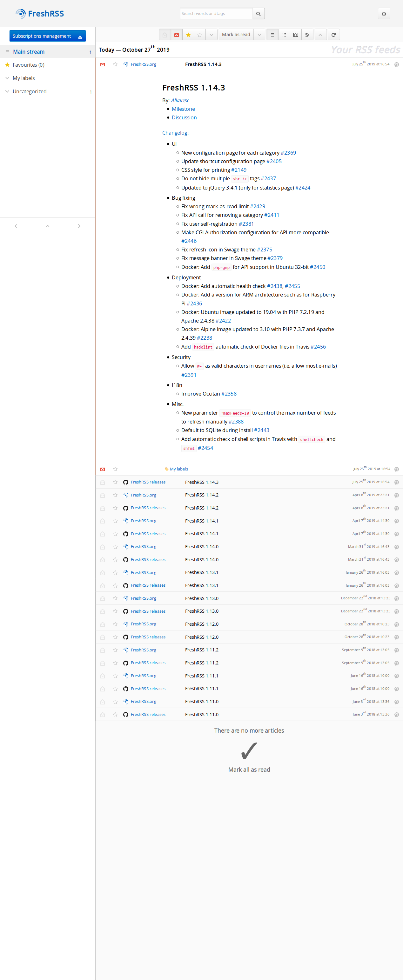Open the Milestone link

click(184, 109)
